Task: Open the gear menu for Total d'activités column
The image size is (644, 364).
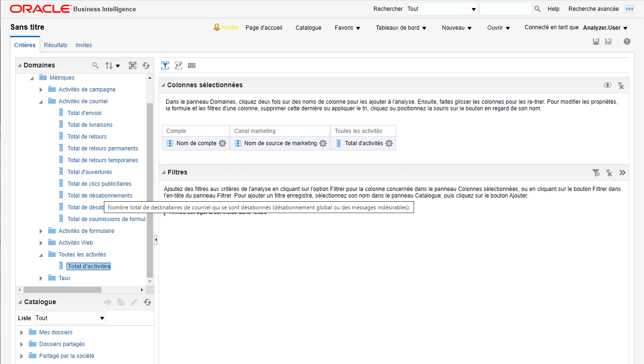Action: (389, 143)
